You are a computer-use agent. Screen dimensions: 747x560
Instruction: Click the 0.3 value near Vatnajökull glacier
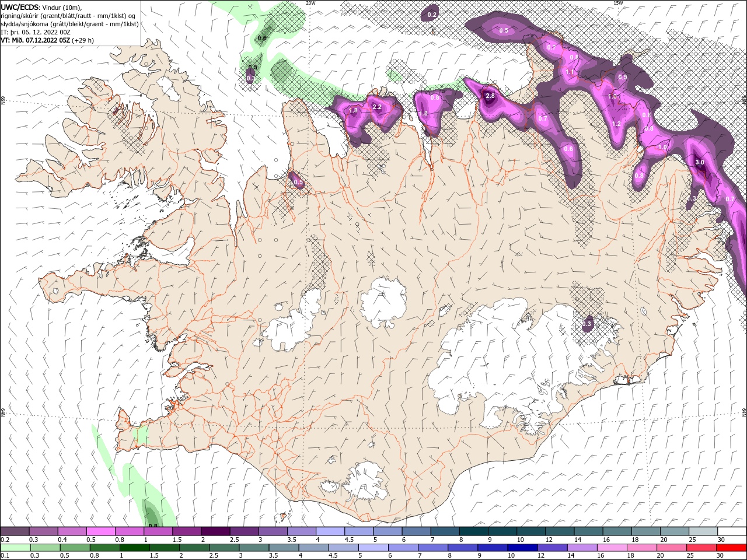[x=587, y=324]
